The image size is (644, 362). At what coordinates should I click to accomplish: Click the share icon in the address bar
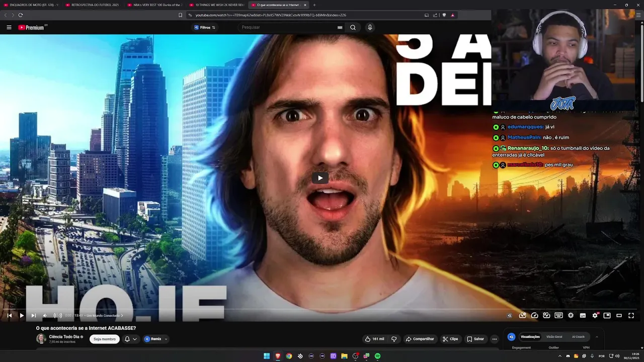click(435, 15)
